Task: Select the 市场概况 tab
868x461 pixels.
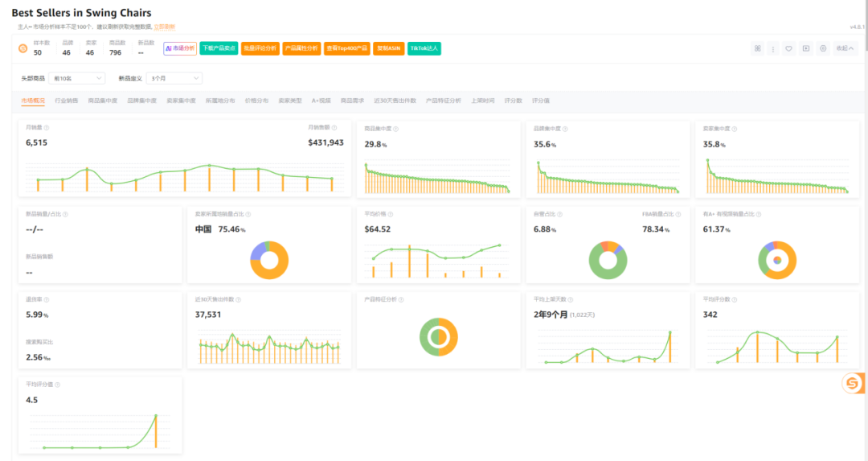Action: [33, 101]
